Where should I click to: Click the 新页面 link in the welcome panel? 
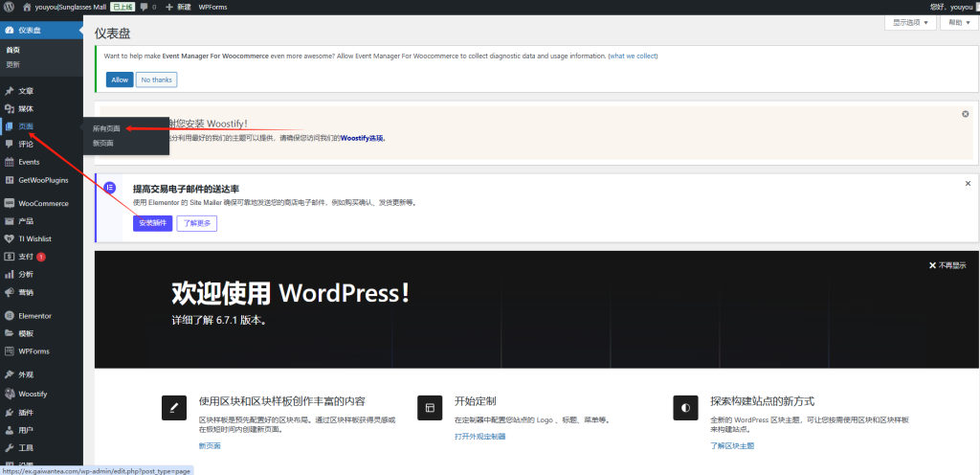[x=210, y=445]
